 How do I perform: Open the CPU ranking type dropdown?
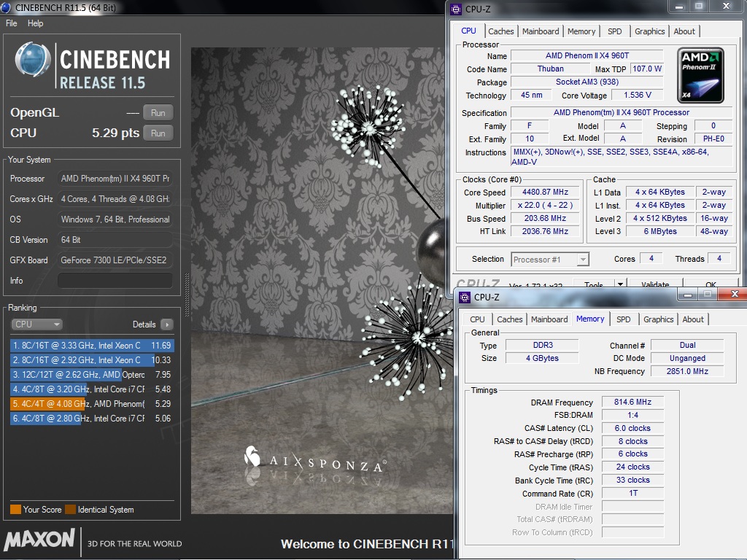pos(36,324)
